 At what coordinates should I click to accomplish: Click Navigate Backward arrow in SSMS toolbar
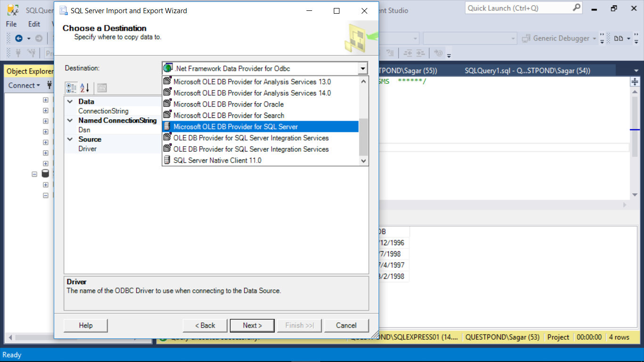pos(19,39)
